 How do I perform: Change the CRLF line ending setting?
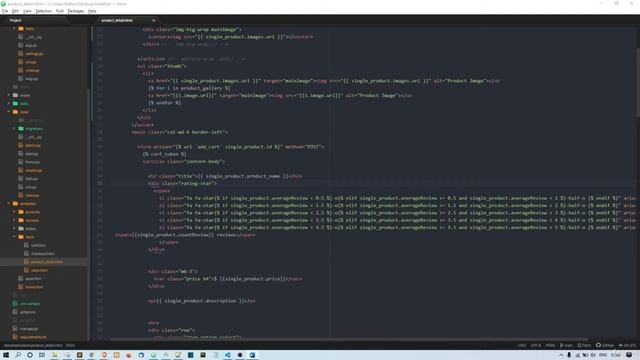(x=522, y=345)
